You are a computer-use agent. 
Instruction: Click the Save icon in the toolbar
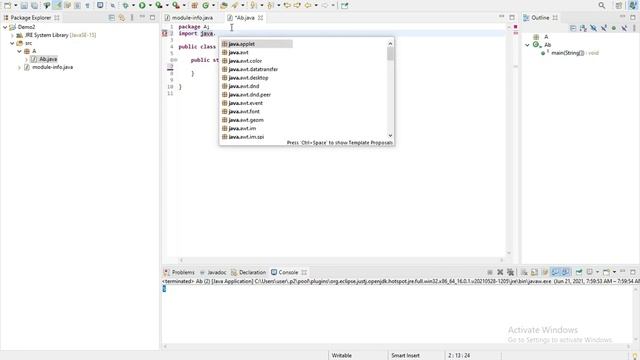(x=24, y=5)
